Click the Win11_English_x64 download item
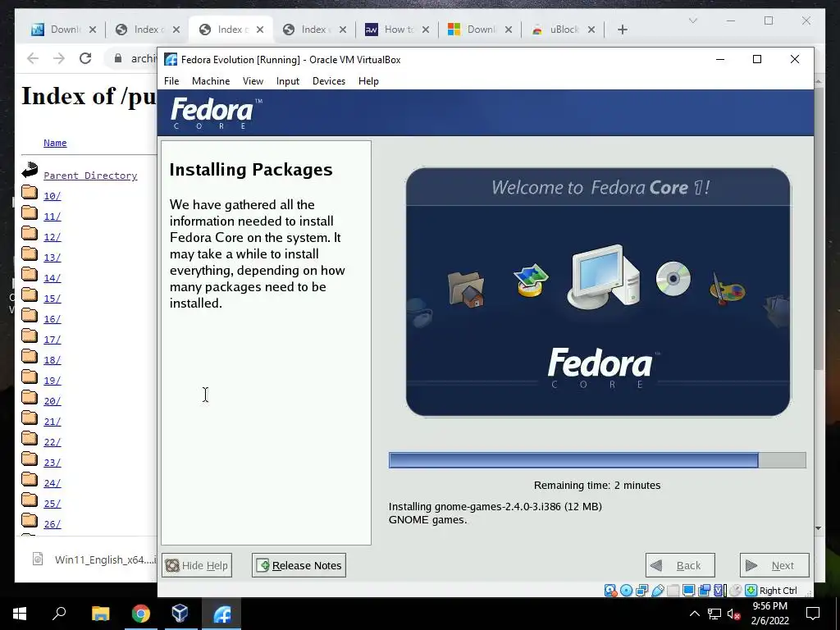The width and height of the screenshot is (840, 630). click(94, 559)
